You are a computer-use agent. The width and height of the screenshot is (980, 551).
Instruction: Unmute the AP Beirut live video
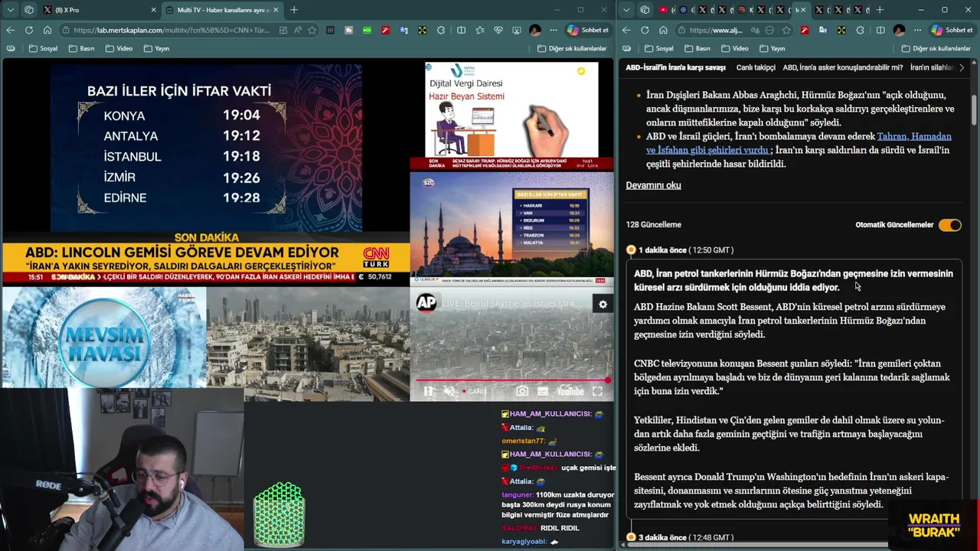pos(449,391)
